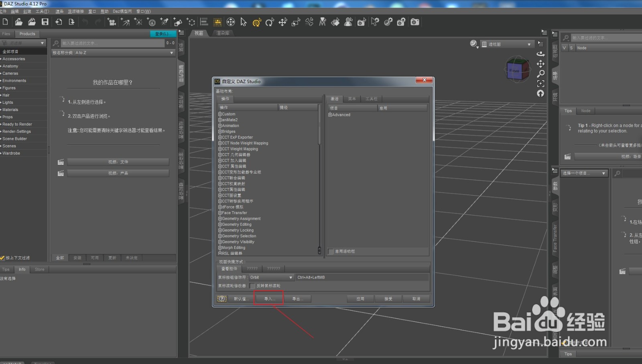642x364 pixels.
Task: Enable the 启用活动栏 checkbox
Action: coord(331,251)
